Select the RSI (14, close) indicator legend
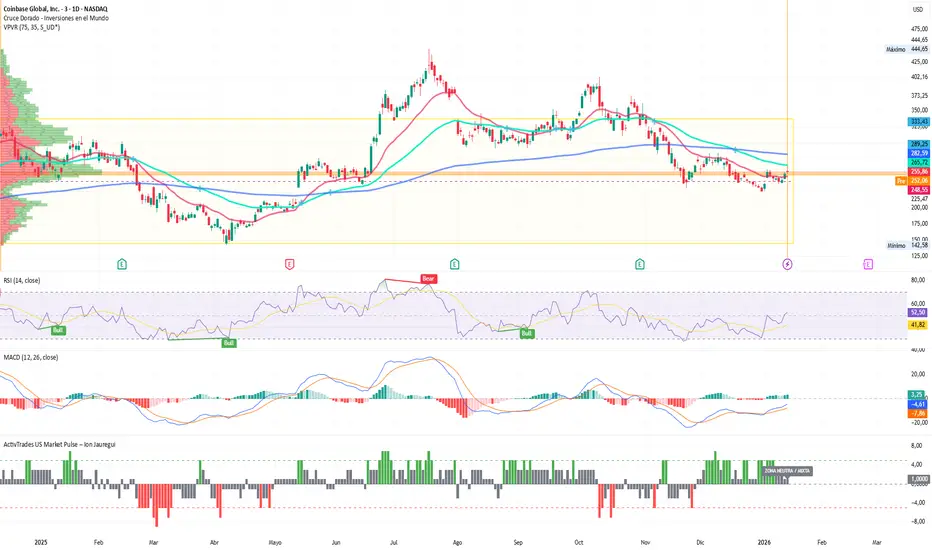Viewport: 932px width, 550px height. [22, 280]
